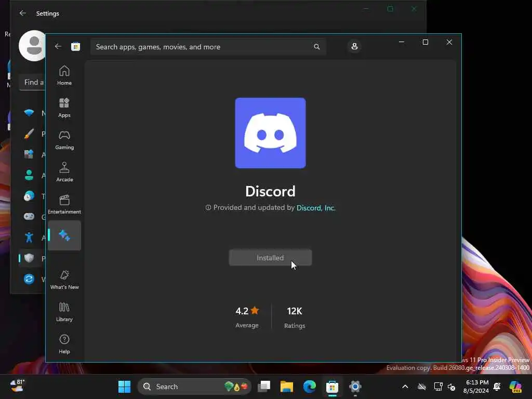The height and width of the screenshot is (399, 532).
Task: Click the Settings Find a setting box
Action: [x=33, y=83]
